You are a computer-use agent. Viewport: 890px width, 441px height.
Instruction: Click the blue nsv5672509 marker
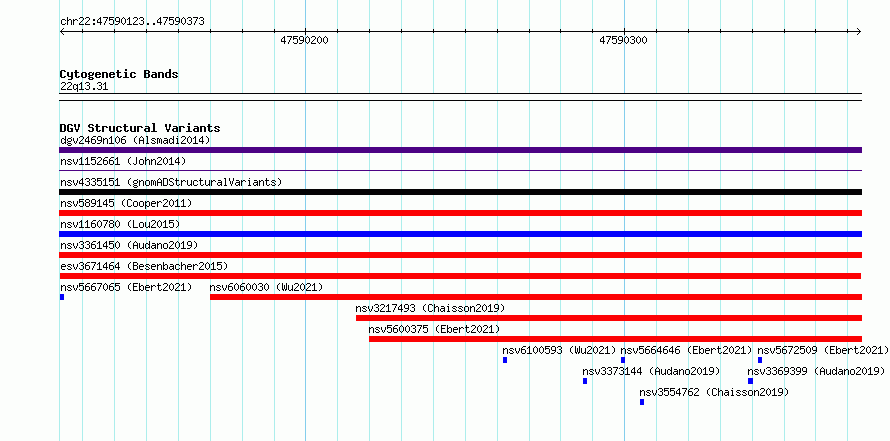[x=760, y=360]
